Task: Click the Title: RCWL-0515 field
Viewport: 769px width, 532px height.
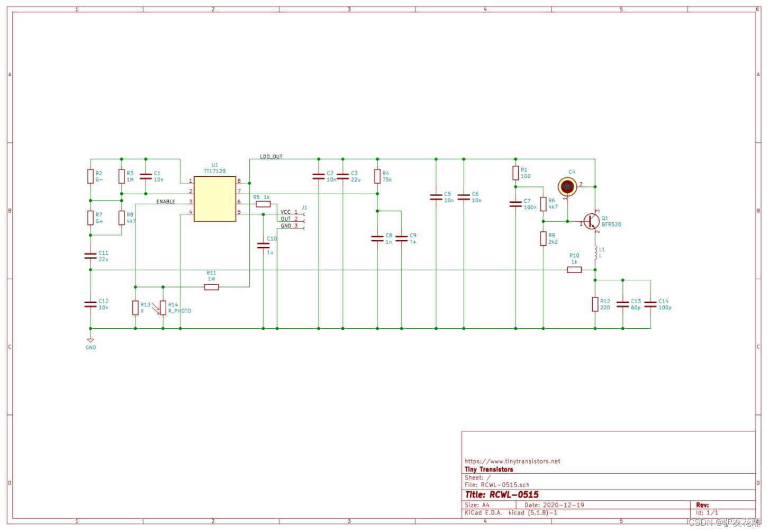Action: pos(502,495)
